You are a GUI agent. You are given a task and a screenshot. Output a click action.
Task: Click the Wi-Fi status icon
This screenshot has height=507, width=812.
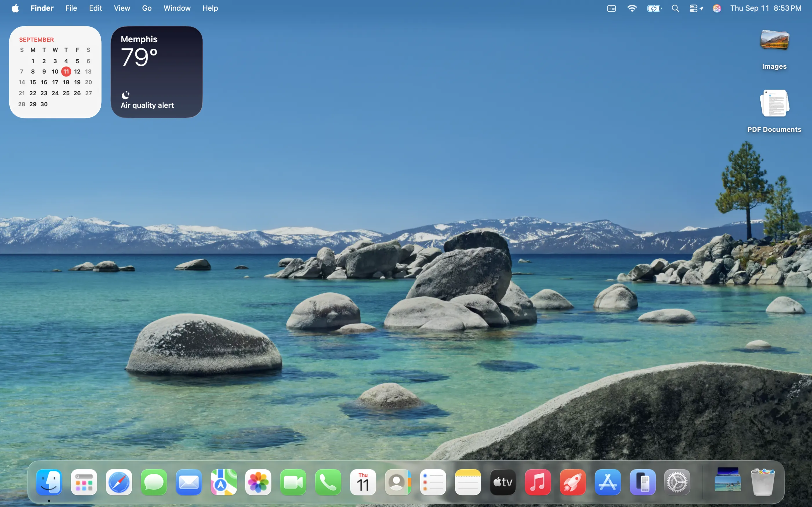(x=632, y=8)
